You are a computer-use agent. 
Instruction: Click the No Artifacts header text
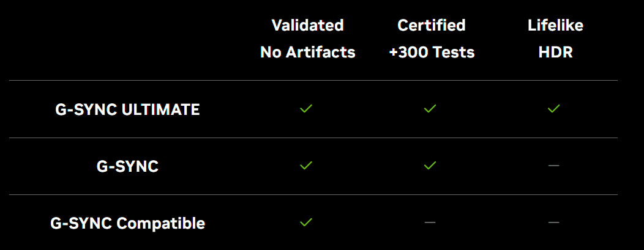(x=308, y=53)
